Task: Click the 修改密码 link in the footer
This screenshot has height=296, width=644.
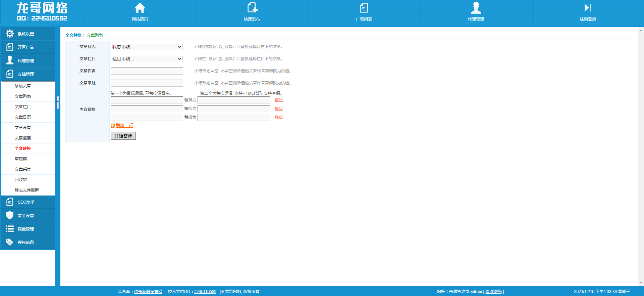Action: [x=493, y=292]
